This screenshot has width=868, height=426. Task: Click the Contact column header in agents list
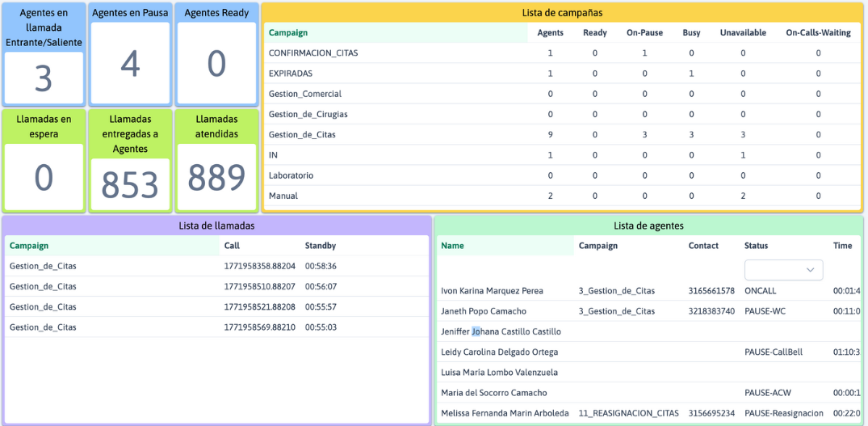coord(703,246)
